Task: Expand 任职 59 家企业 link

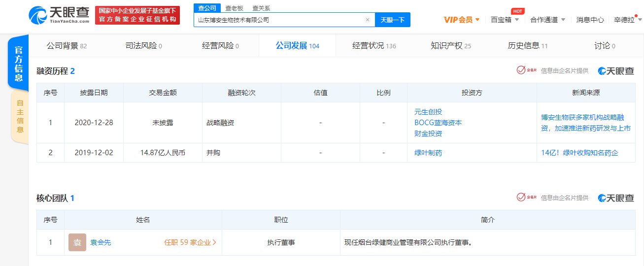Action: coord(190,242)
